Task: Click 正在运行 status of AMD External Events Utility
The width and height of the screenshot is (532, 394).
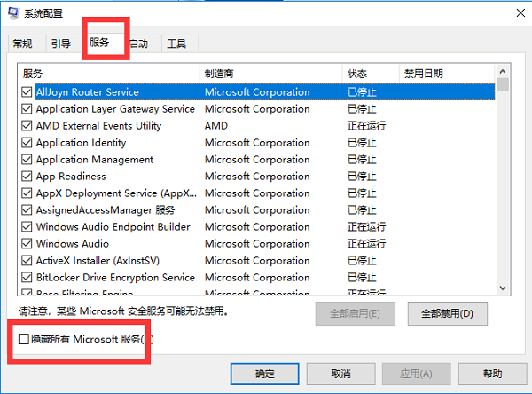Action: pos(366,126)
